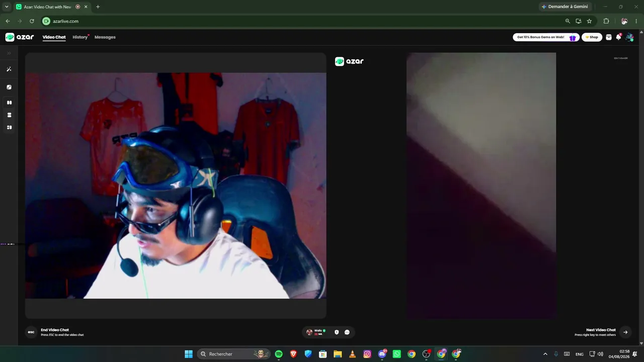Bookmark this page with the star
The image size is (644, 362).
click(x=589, y=21)
